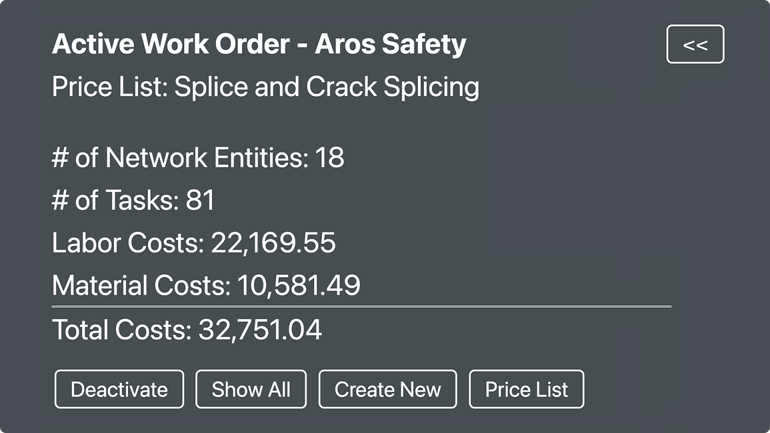Click the 'Aros Safety' name in heading
This screenshot has width=770, height=433.
[390, 44]
